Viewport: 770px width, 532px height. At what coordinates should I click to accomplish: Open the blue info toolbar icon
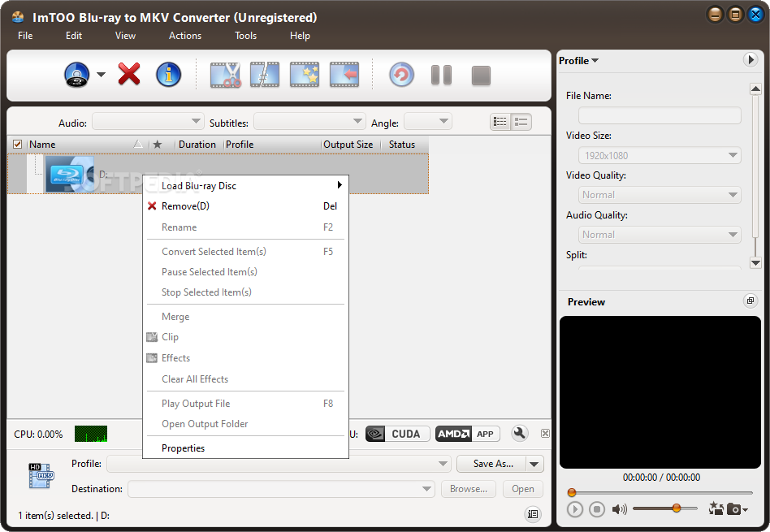click(168, 75)
